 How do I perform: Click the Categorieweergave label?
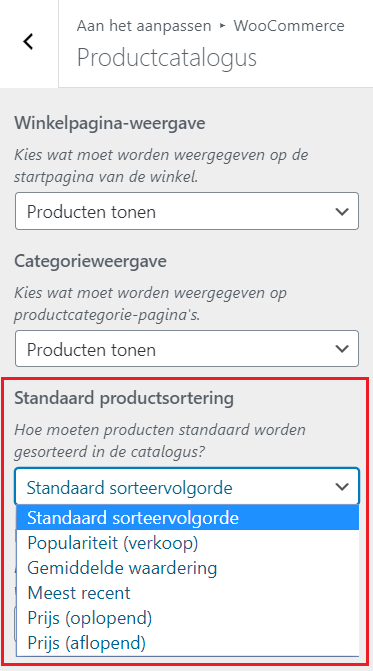tap(90, 261)
